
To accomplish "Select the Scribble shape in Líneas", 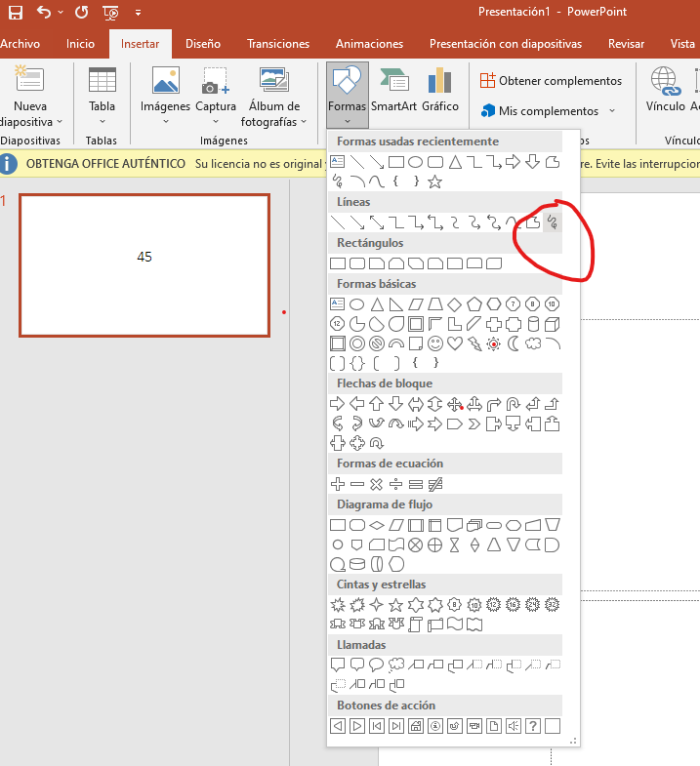I will pyautogui.click(x=553, y=222).
